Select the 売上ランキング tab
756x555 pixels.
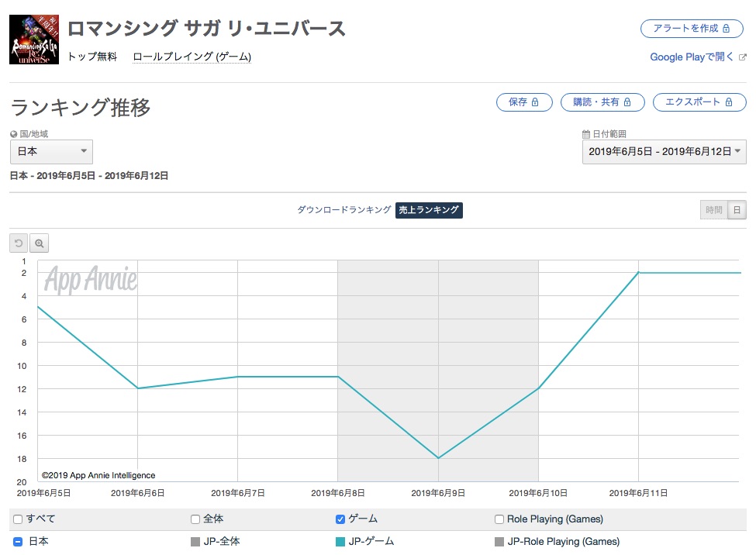coord(429,210)
